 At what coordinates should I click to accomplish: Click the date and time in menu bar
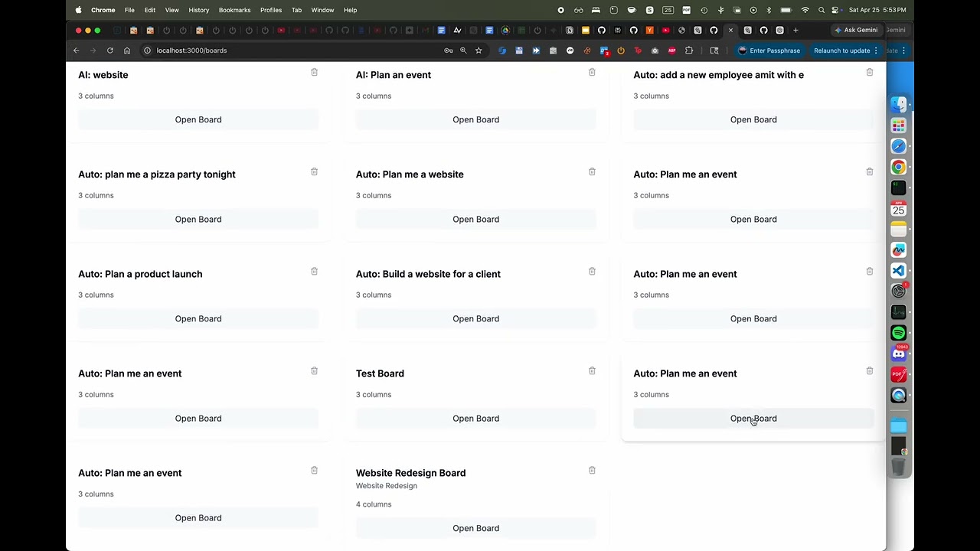pyautogui.click(x=877, y=10)
